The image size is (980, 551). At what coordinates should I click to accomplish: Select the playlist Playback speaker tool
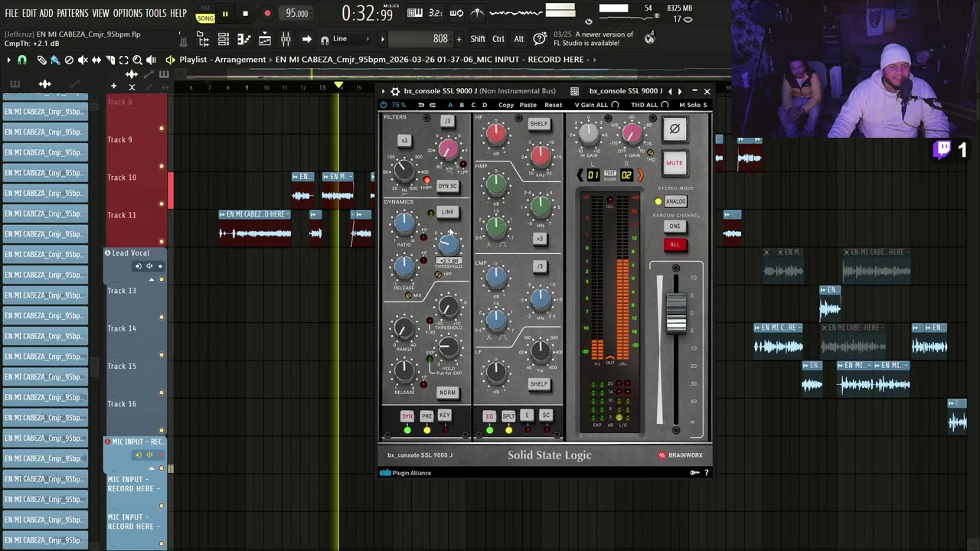pyautogui.click(x=152, y=60)
